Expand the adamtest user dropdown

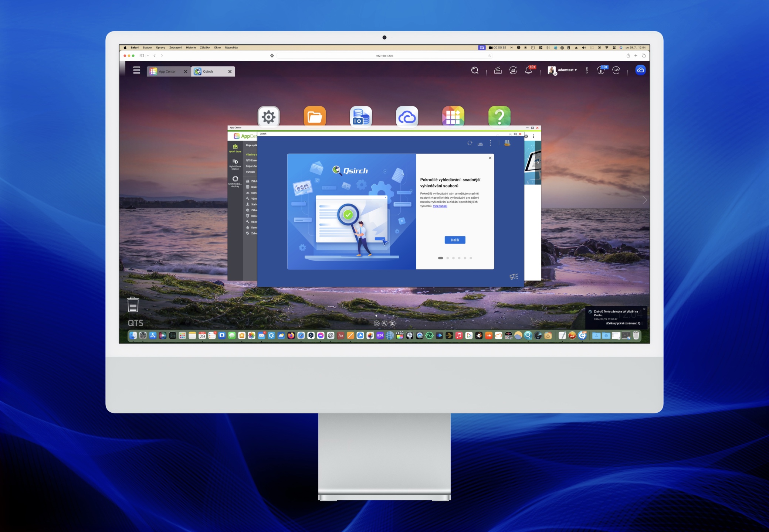[567, 70]
